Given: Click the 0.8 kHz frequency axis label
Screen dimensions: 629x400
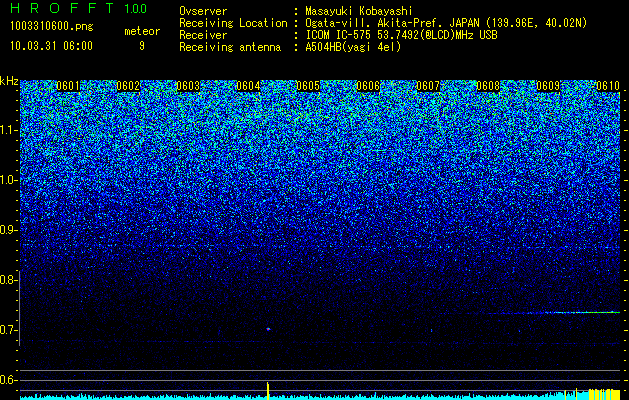Looking at the screenshot, I should (7, 280).
